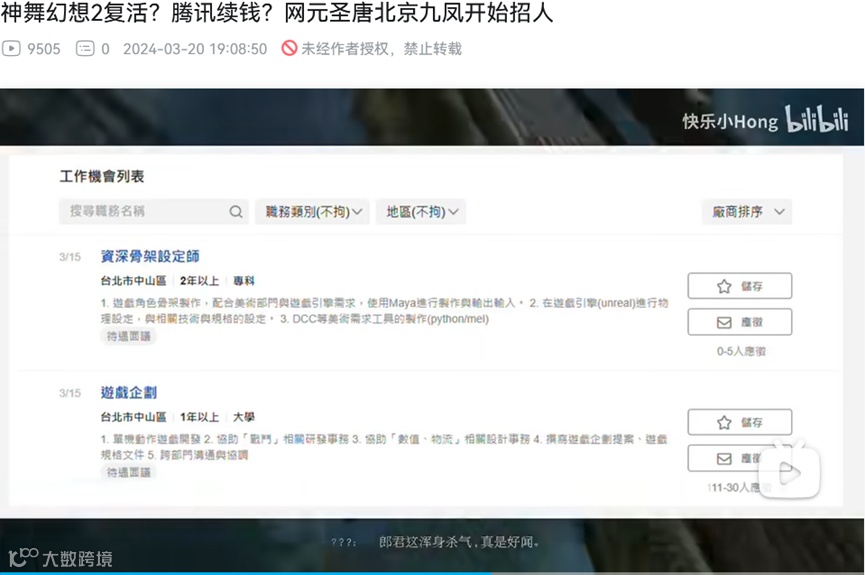Click the 未经作者授权，禁止转载 notice
Viewport: 865px width, 575px height.
(x=381, y=49)
